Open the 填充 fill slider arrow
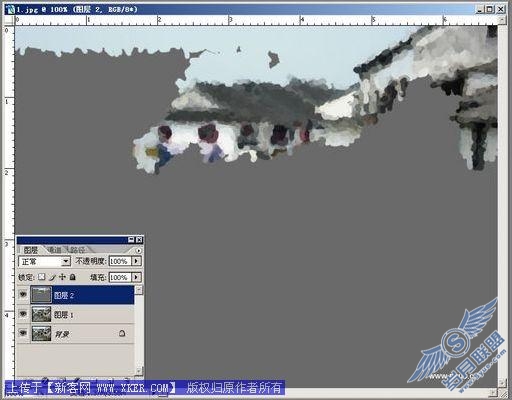The height and width of the screenshot is (400, 512). click(136, 277)
